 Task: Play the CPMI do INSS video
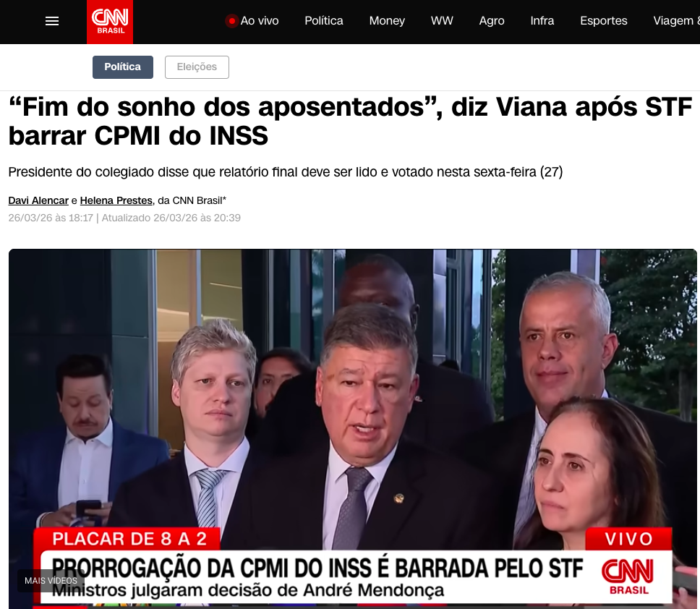(353, 429)
